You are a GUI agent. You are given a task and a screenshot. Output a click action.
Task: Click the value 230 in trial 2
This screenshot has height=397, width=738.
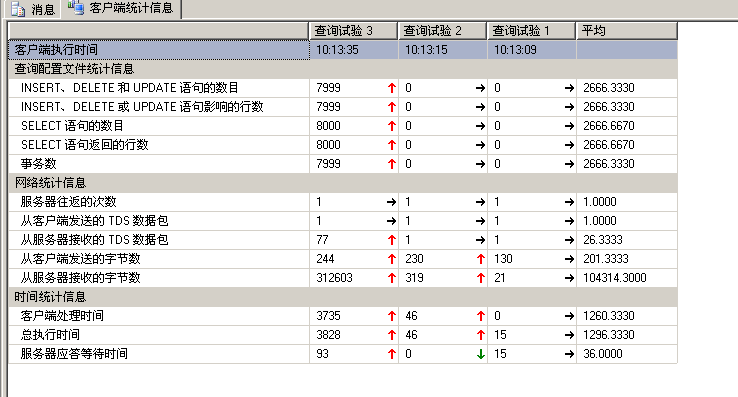pyautogui.click(x=414, y=259)
